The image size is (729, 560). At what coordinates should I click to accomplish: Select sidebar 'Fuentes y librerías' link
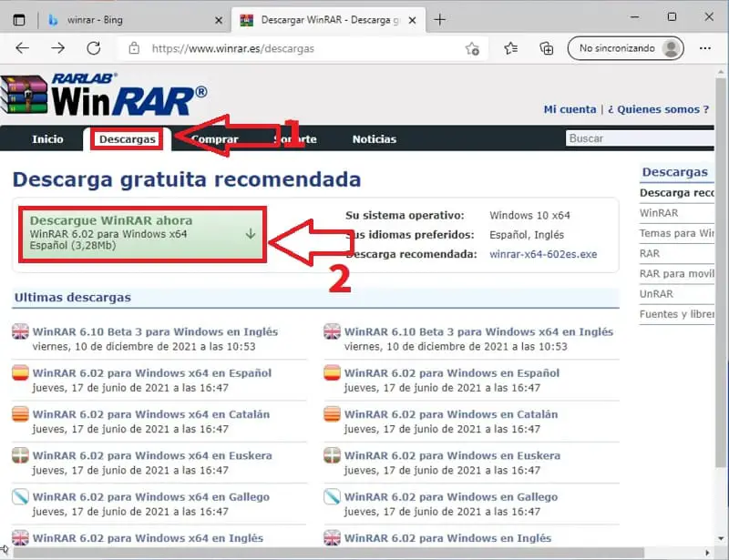coord(676,314)
